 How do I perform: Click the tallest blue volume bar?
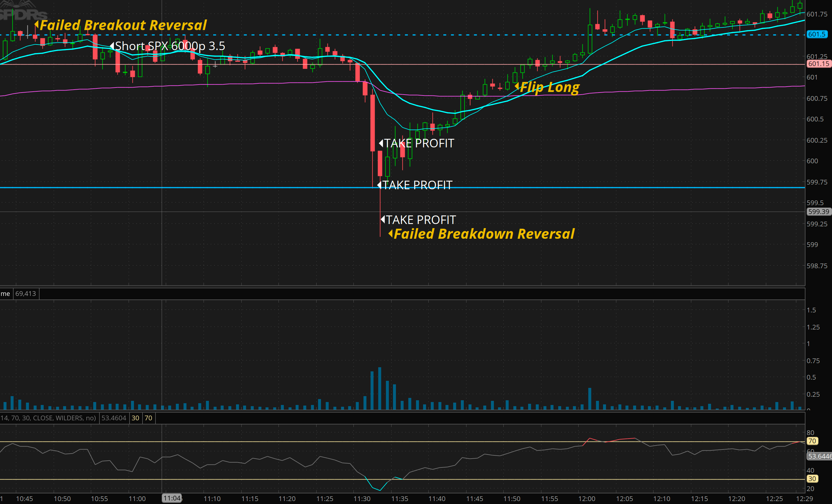coord(379,388)
